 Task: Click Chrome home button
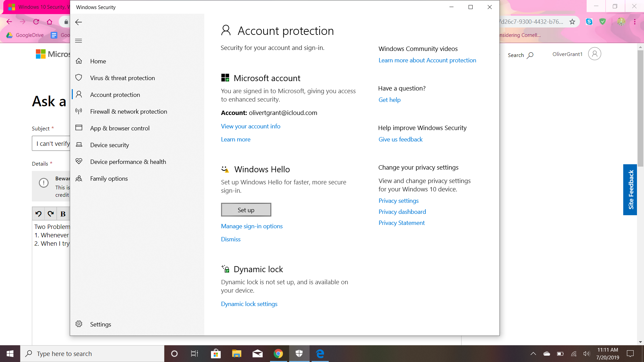(x=49, y=22)
